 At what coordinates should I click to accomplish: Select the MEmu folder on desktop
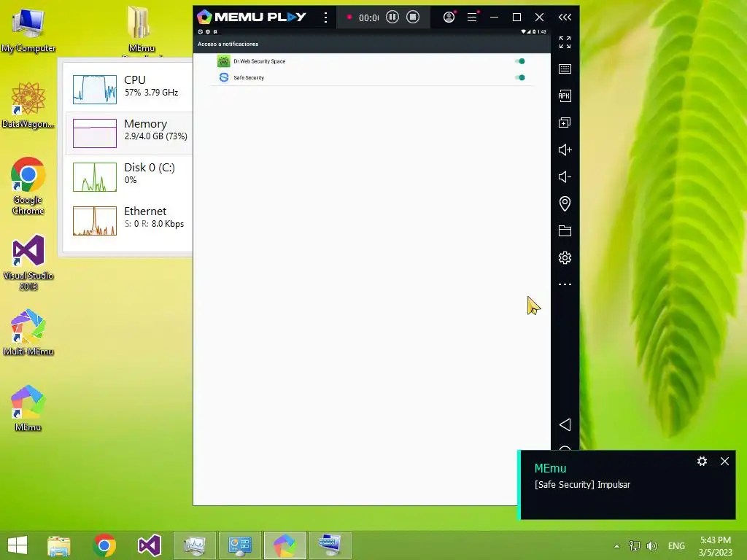point(142,29)
